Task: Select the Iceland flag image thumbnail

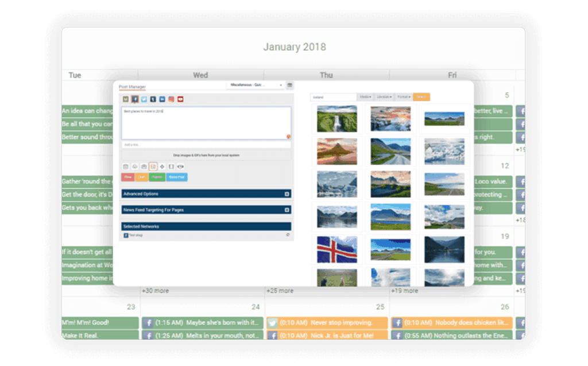Action: click(336, 249)
